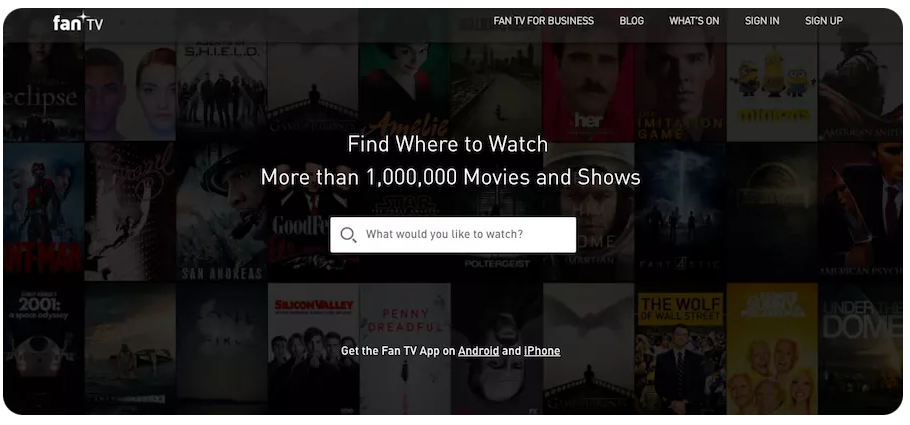Click the Under the Dome poster
This screenshot has height=425, width=910.
[860, 345]
